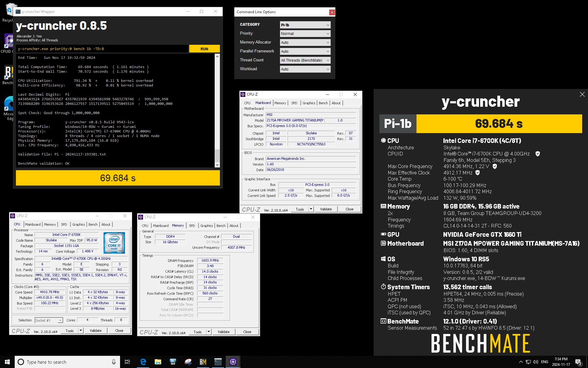Open the CPUID desktop shortcut
Image resolution: width=588 pixels, height=368 pixels.
(x=8, y=43)
